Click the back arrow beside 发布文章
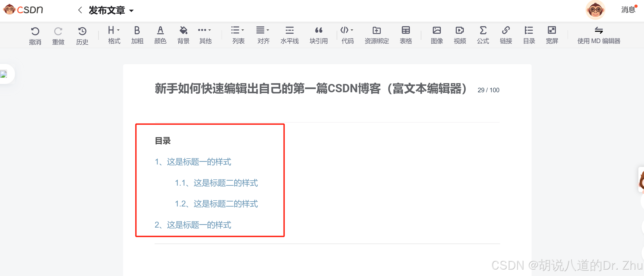 click(80, 10)
